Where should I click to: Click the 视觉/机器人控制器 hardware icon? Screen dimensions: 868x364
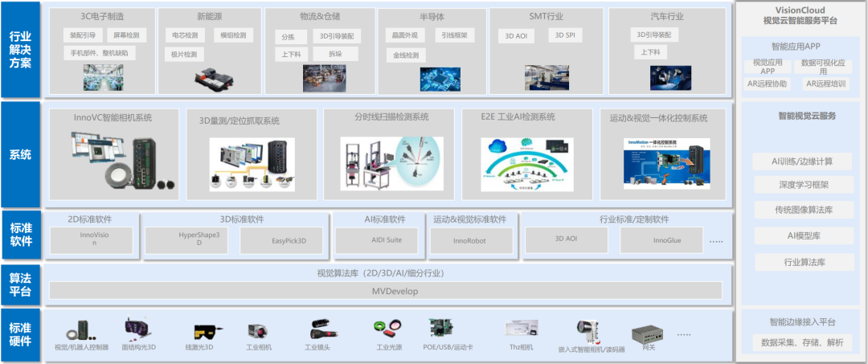pyautogui.click(x=80, y=330)
